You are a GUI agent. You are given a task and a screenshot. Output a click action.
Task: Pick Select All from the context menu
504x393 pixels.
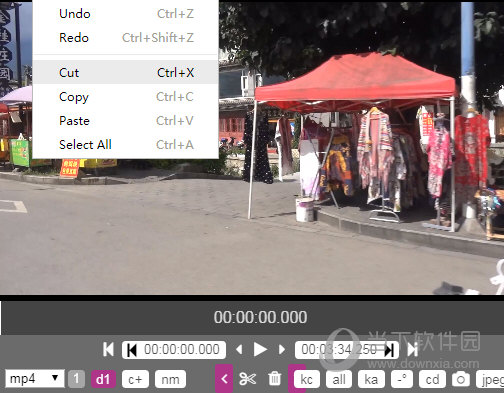[126, 145]
